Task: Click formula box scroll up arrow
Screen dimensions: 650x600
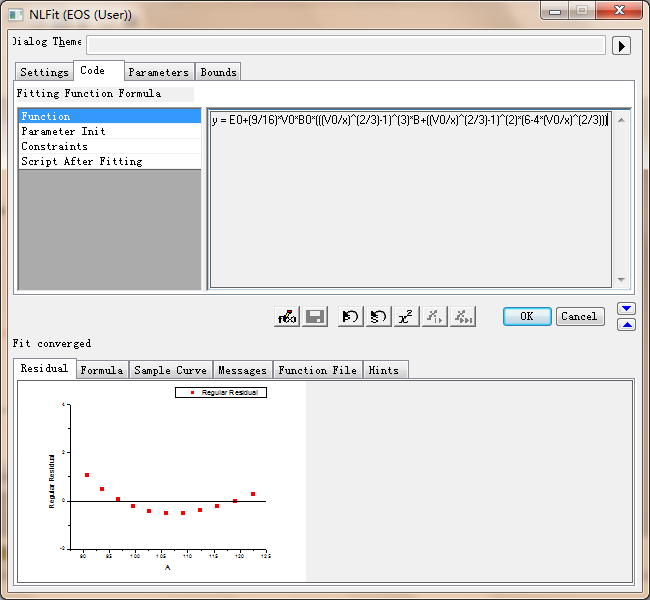Action: [621, 120]
